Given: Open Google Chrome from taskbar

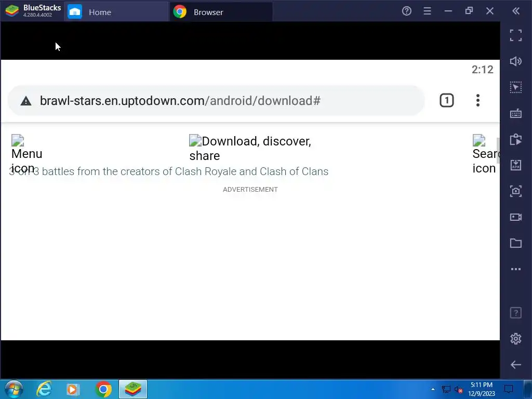Looking at the screenshot, I should [x=103, y=389].
